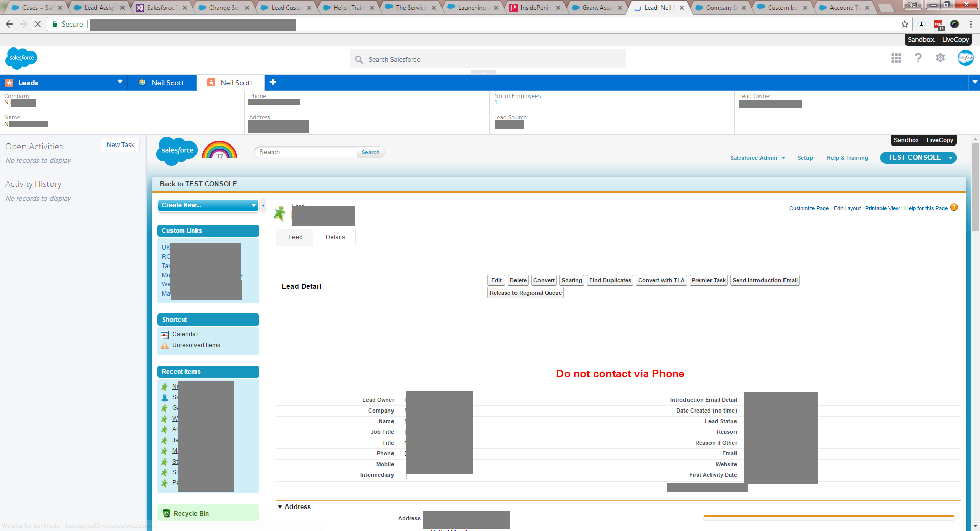Stop loading the page
980x531 pixels.
[37, 24]
